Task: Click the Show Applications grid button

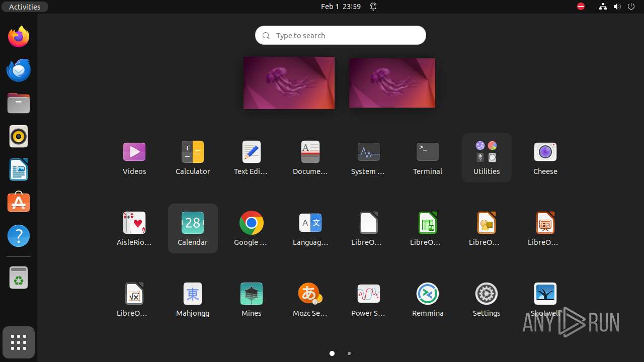Action: point(19,342)
